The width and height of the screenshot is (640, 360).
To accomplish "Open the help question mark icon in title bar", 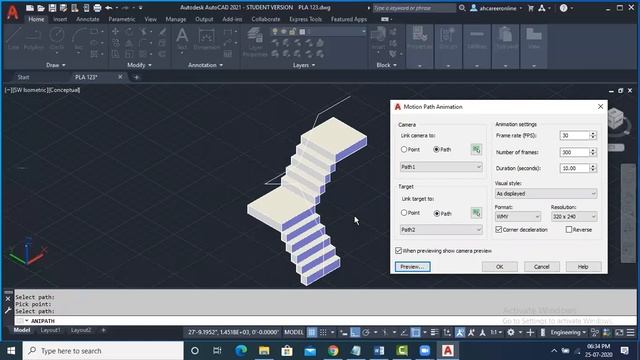I will pyautogui.click(x=563, y=8).
